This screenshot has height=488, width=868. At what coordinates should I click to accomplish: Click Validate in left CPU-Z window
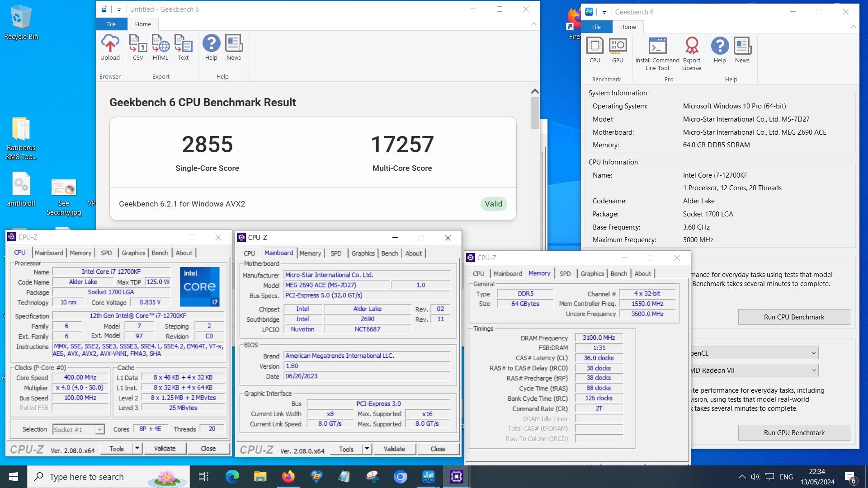(x=165, y=448)
